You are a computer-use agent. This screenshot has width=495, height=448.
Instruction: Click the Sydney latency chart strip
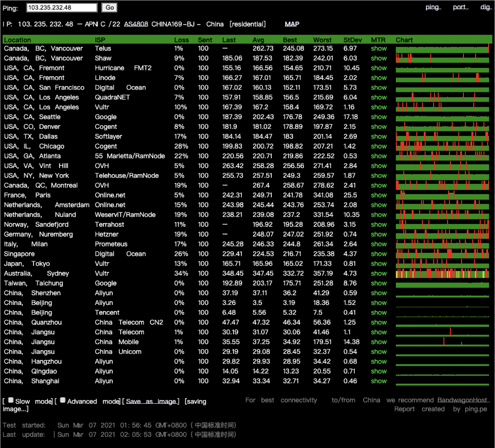pyautogui.click(x=442, y=273)
